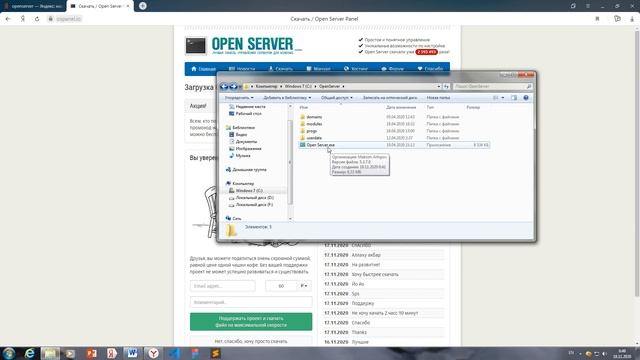Open address bar history dropdown
The height and width of the screenshot is (360, 640).
pyautogui.click(x=439, y=86)
